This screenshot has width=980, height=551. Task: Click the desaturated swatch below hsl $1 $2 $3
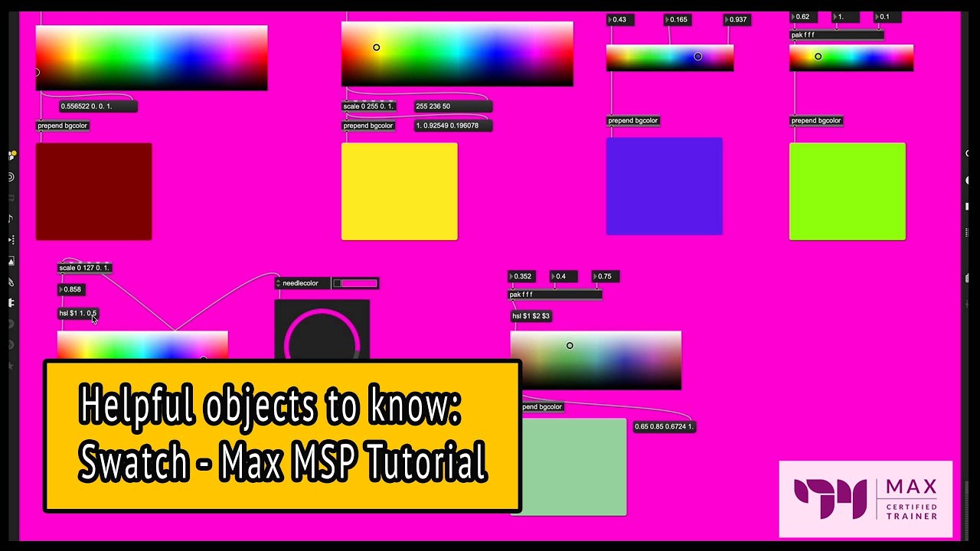(x=596, y=360)
